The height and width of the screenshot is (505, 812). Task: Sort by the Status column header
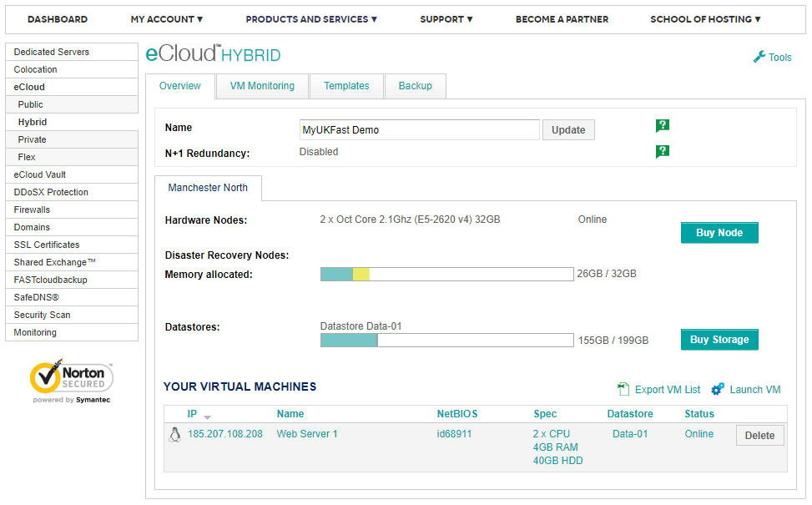coord(699,414)
